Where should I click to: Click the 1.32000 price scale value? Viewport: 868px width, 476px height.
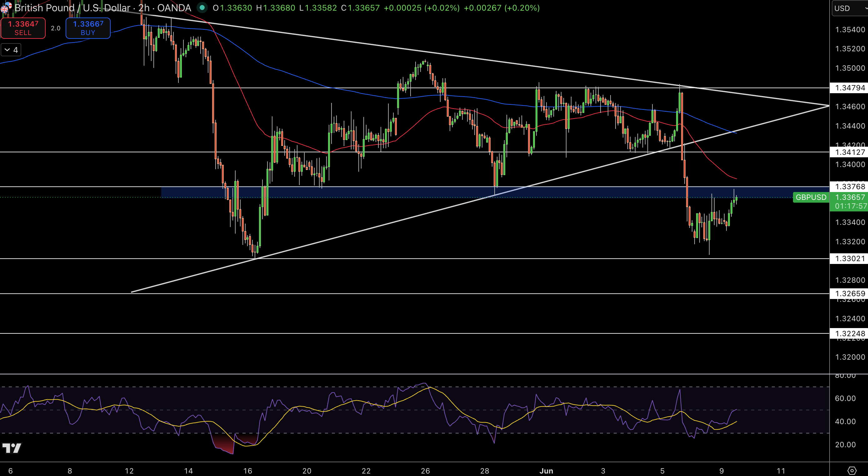850,357
